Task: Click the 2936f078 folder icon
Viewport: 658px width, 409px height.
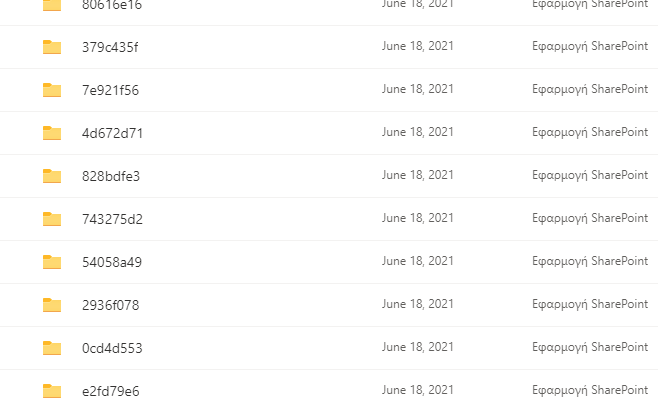Action: coord(52,305)
